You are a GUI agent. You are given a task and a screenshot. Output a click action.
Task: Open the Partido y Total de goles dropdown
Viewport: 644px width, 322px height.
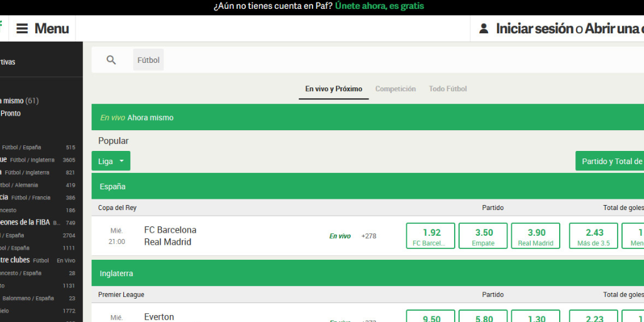point(610,161)
